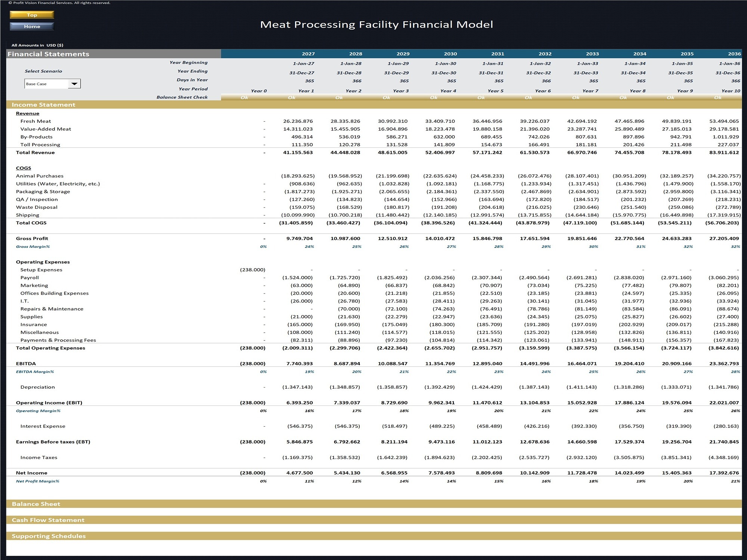Click the EBITDA 2030 value cell
This screenshot has height=560, width=747.
coord(440,363)
